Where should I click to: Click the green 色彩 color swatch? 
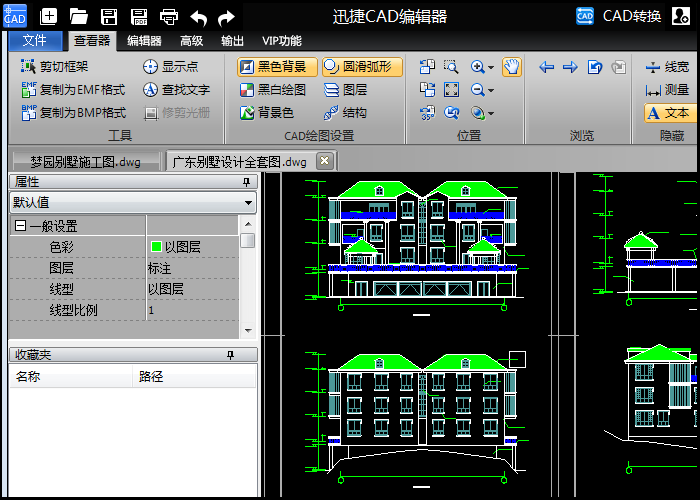click(x=156, y=246)
